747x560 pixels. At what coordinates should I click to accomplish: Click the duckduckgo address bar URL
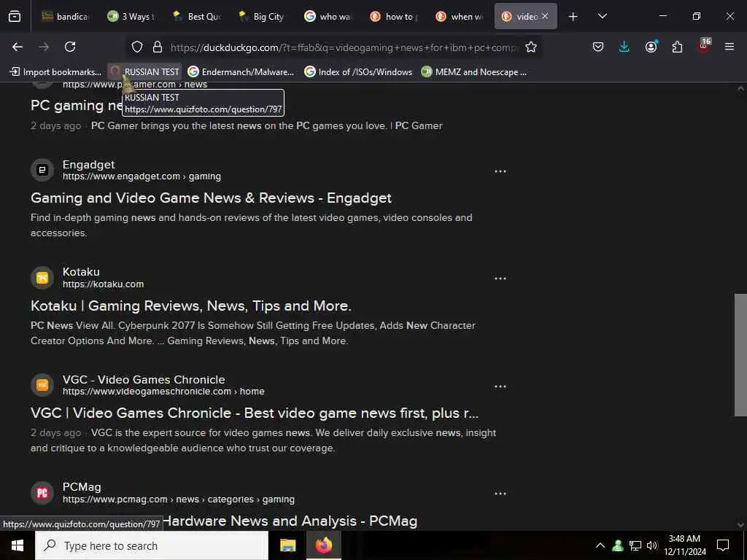click(x=343, y=47)
